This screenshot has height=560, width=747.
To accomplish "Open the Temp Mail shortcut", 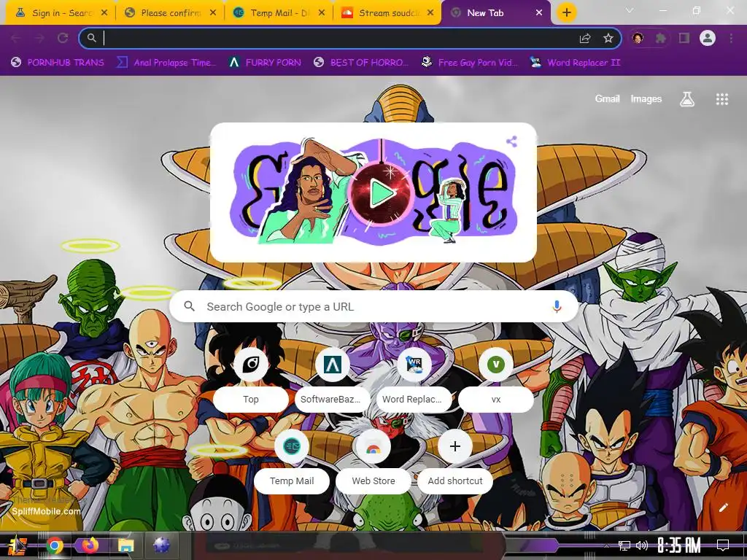I will (x=292, y=463).
